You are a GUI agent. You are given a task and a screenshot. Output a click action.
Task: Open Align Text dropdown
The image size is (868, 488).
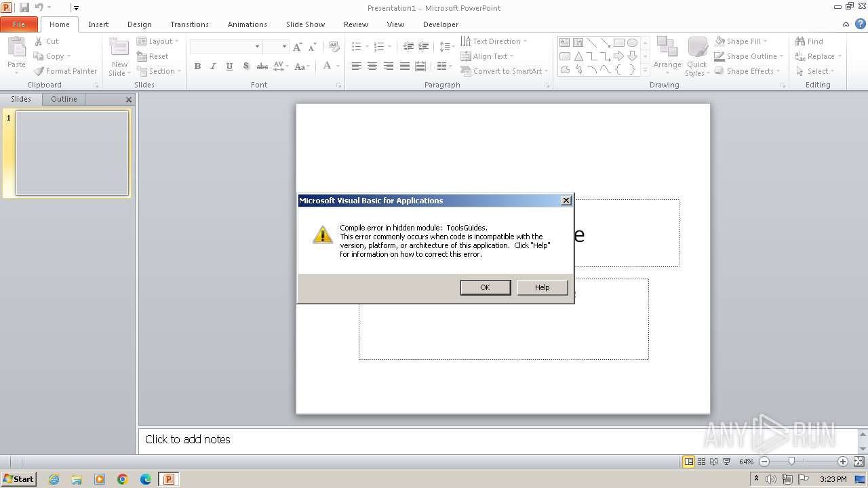(487, 56)
